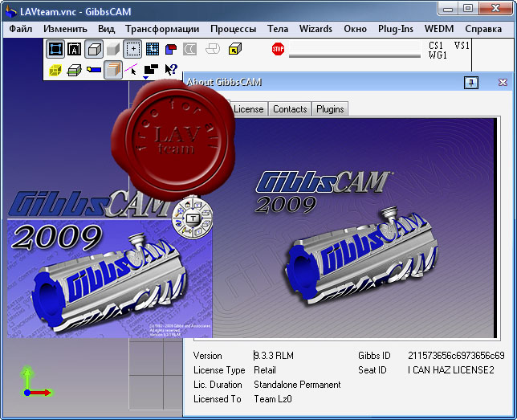
Task: Pin the About GibbsCAM dialog
Action: (471, 82)
